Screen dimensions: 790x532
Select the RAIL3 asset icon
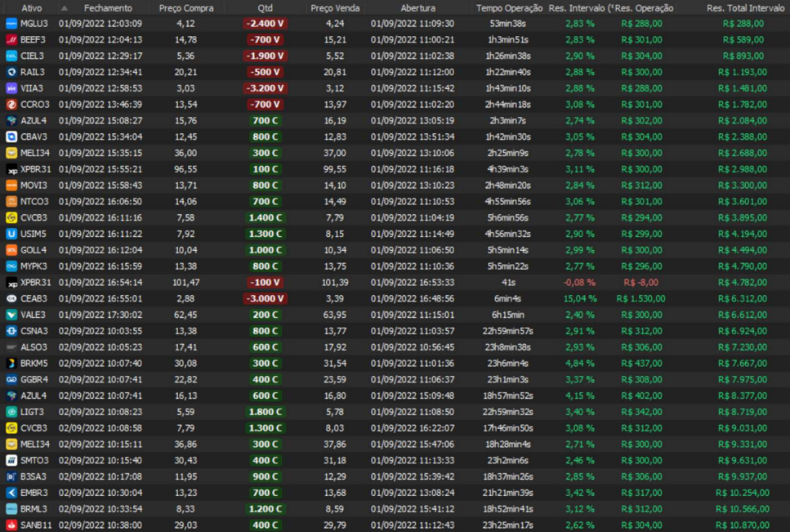tap(11, 72)
